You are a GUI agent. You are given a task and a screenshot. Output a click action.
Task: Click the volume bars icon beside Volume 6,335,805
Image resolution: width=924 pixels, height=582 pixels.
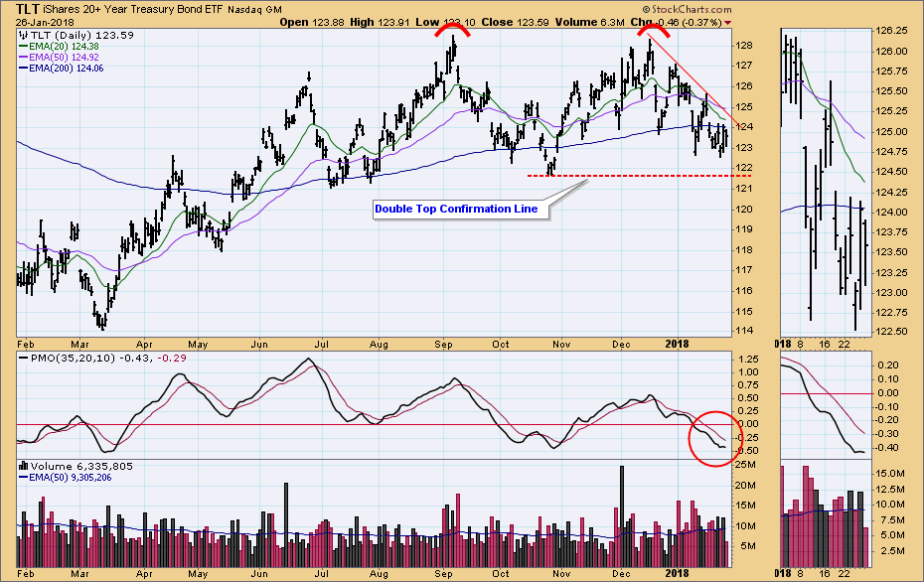tap(24, 466)
